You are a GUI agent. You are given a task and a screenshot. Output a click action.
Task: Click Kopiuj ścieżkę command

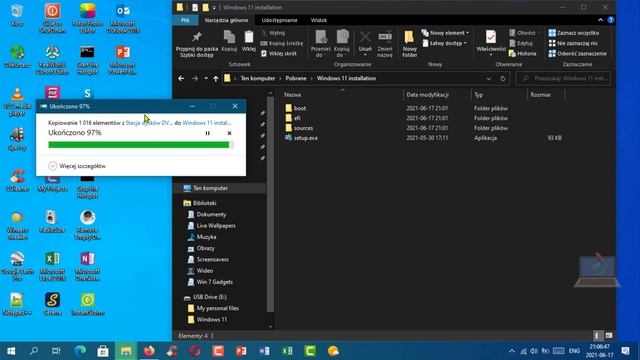[282, 43]
